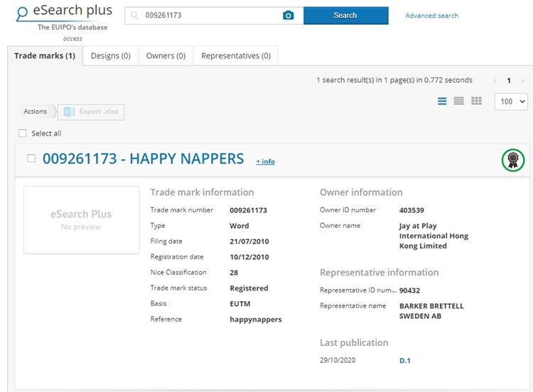Viewport: 533px width, 392px height.
Task: Open image search with camera icon
Action: click(289, 16)
